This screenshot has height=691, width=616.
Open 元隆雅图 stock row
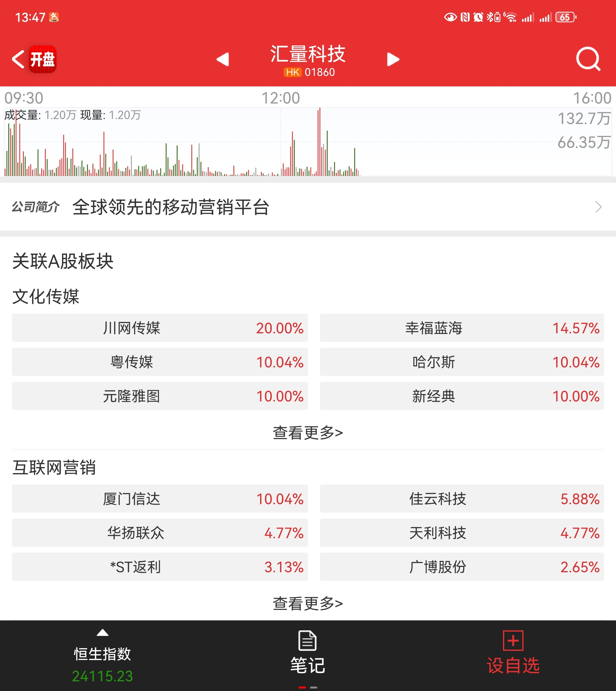[x=160, y=396]
